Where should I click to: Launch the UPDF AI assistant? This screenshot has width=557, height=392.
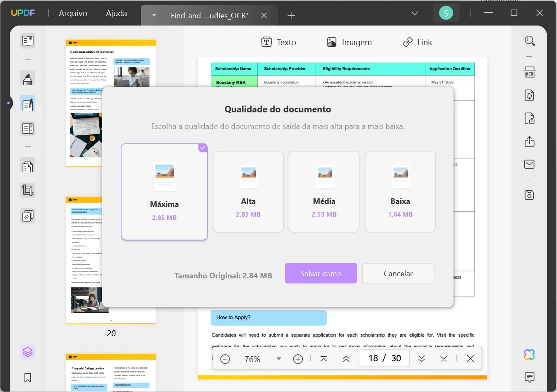(x=529, y=354)
